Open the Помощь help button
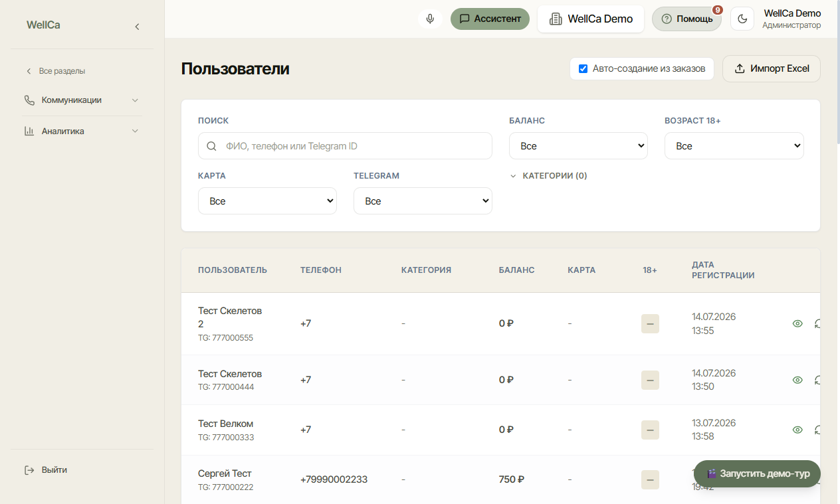Screen dimensions: 840x504 686,19
